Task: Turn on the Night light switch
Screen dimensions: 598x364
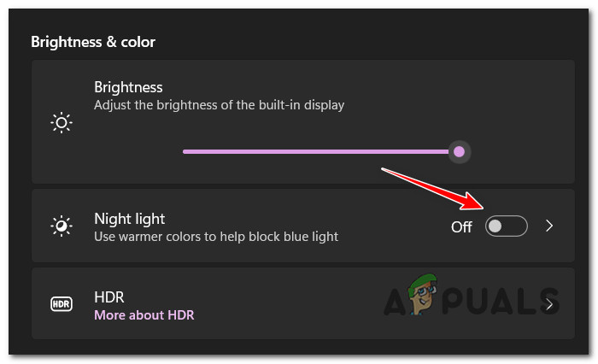Action: [506, 226]
